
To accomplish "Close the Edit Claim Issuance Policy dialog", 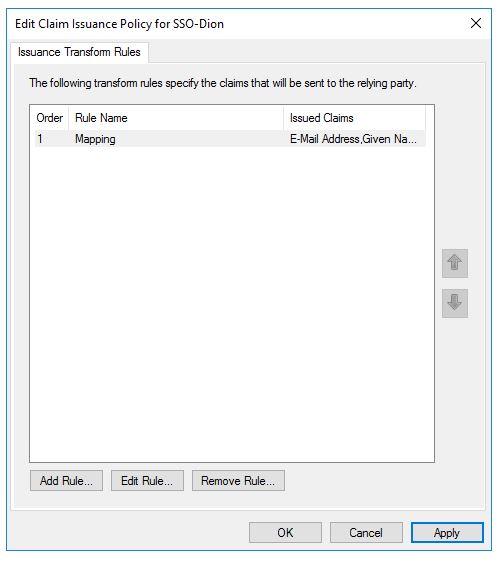I will click(476, 23).
